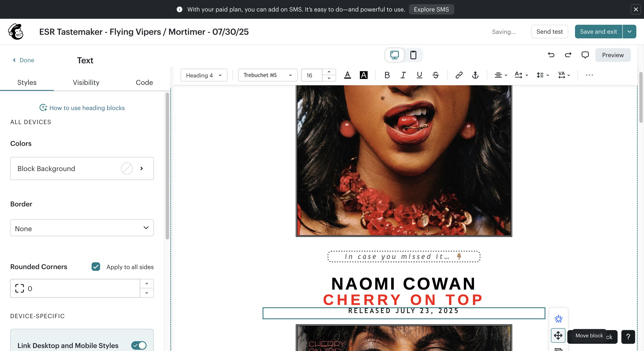Click the Send test button
The height and width of the screenshot is (351, 644).
point(549,32)
